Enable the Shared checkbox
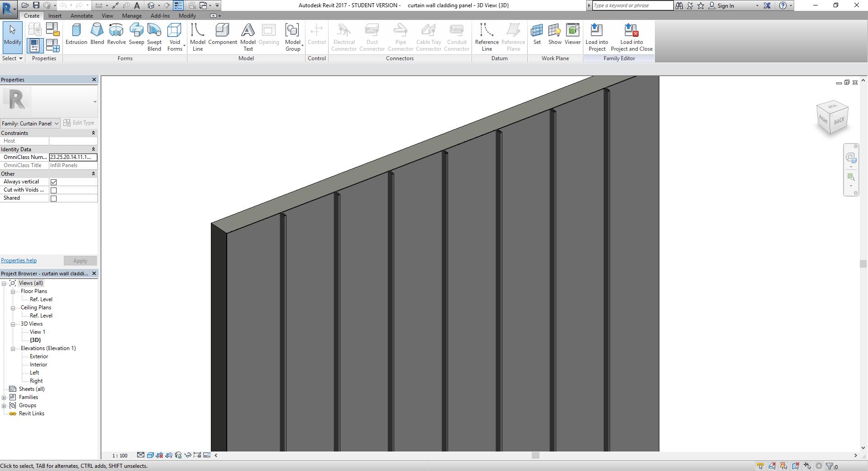 pyautogui.click(x=53, y=198)
